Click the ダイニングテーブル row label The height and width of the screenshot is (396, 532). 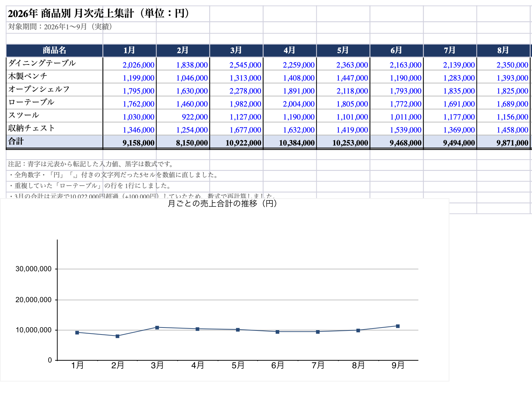click(x=55, y=64)
